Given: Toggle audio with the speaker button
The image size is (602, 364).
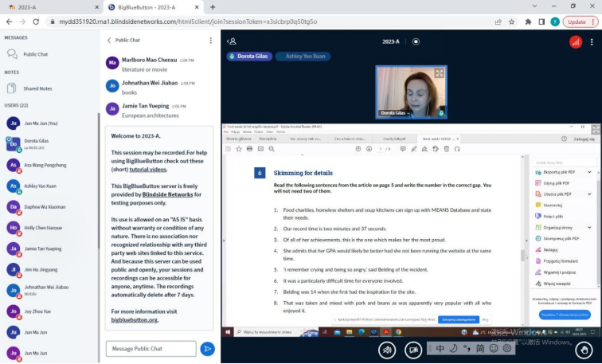Looking at the screenshot, I should tap(387, 349).
